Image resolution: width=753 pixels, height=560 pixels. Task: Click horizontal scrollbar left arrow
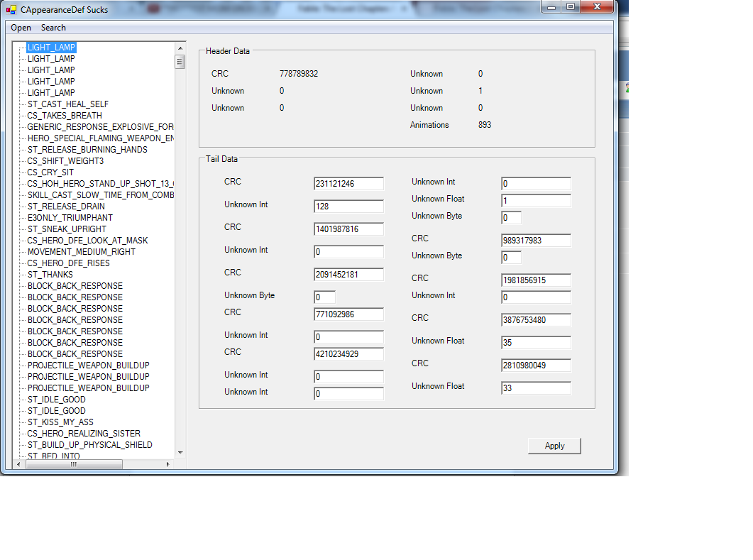pos(20,464)
